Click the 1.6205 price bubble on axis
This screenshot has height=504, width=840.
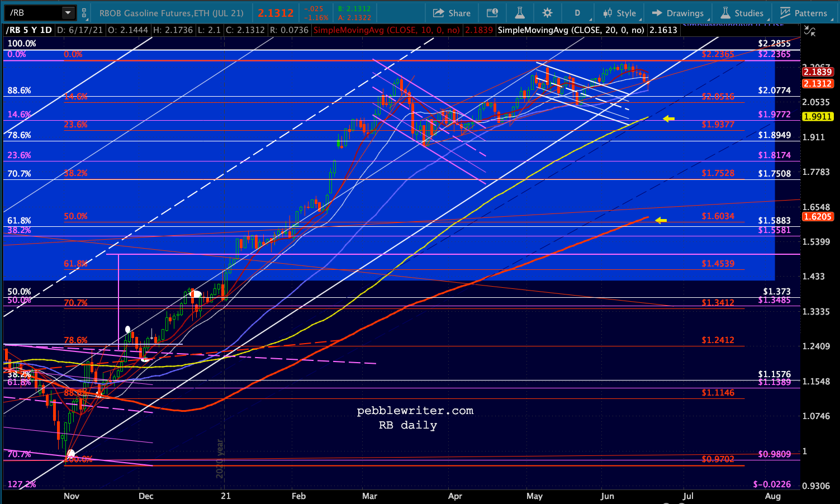tap(818, 217)
